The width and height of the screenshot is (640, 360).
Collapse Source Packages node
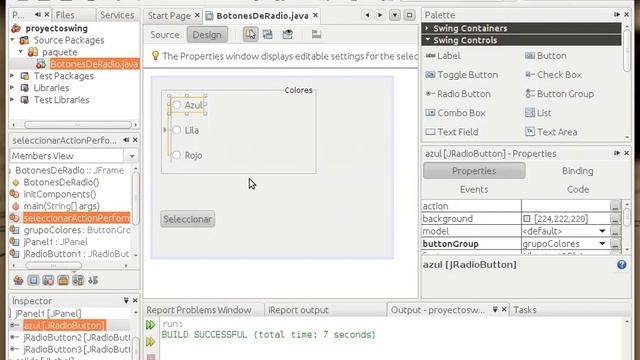click(13, 40)
